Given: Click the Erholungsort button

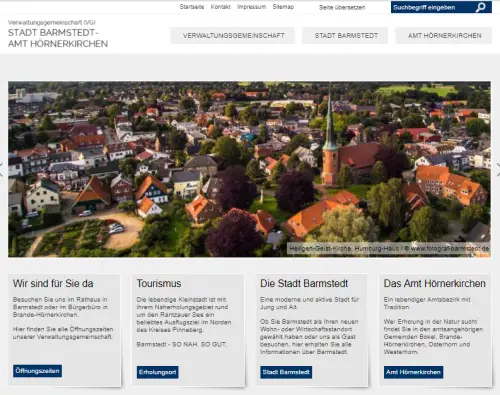Looking at the screenshot, I should tap(157, 372).
